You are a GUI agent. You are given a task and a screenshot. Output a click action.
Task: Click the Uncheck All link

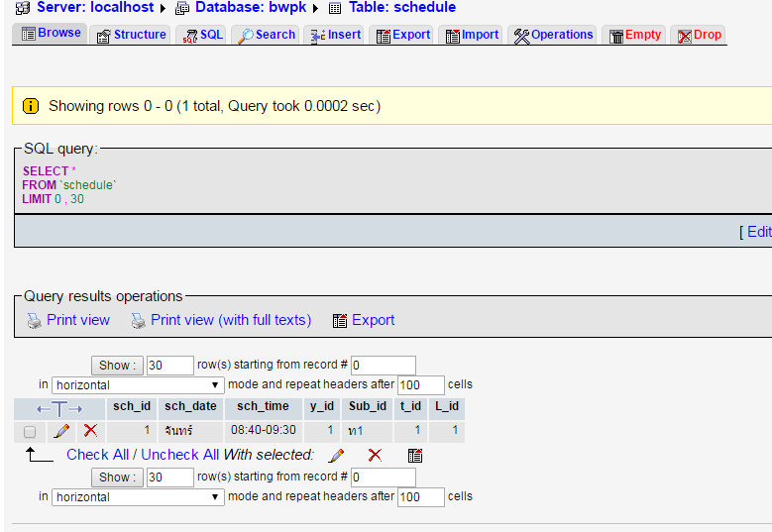pyautogui.click(x=180, y=455)
